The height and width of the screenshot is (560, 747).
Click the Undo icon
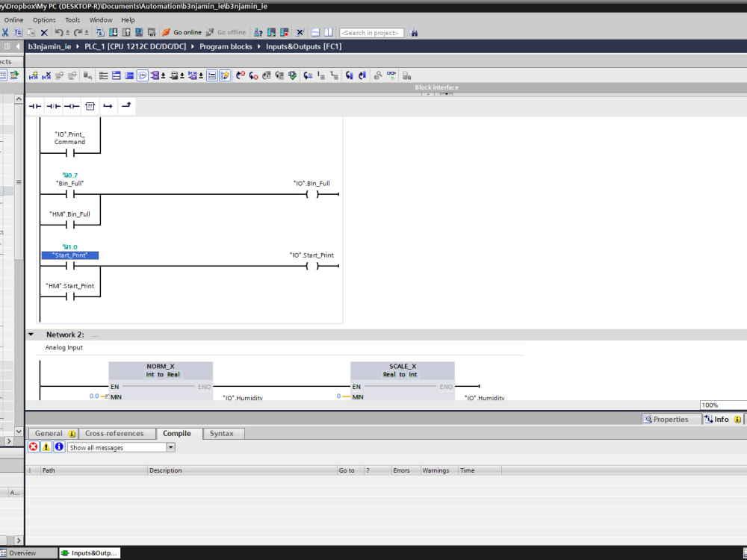coord(60,32)
